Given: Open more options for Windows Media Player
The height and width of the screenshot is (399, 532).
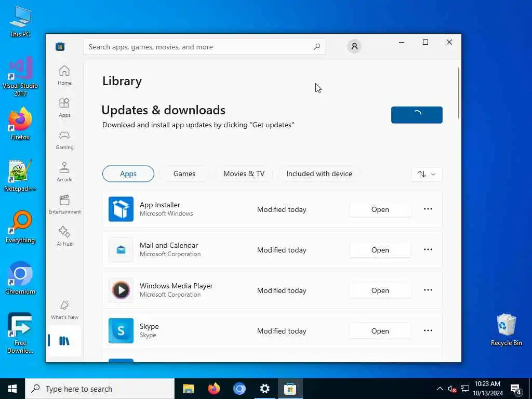Looking at the screenshot, I should (x=428, y=290).
